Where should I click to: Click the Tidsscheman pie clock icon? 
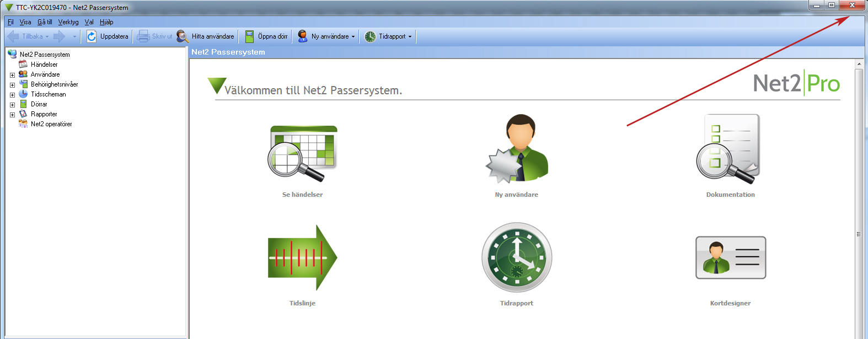click(x=23, y=94)
